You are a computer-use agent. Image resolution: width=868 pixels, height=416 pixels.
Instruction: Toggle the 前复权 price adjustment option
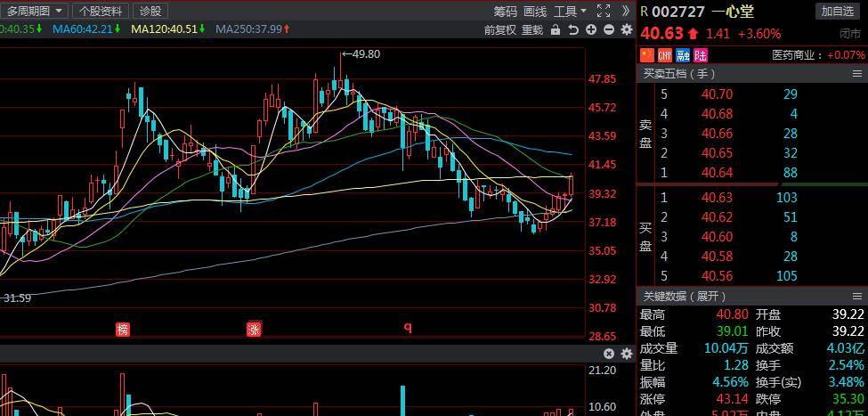(x=500, y=29)
